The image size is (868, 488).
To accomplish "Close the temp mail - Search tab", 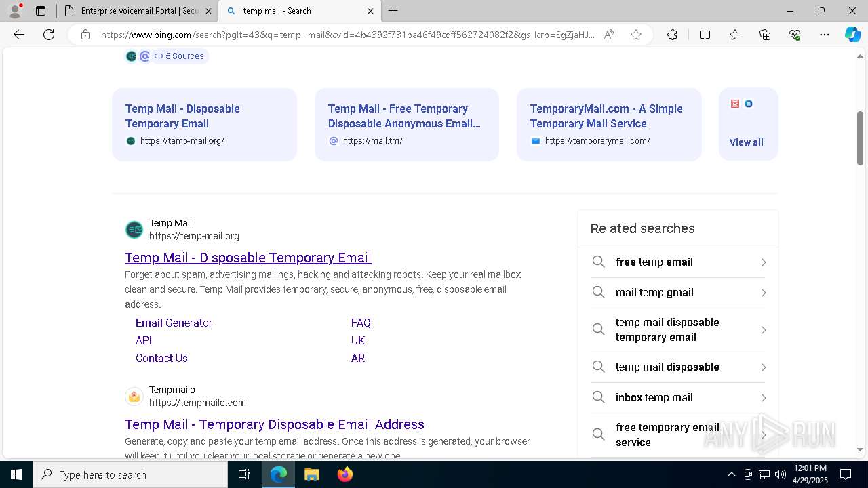I will (370, 11).
